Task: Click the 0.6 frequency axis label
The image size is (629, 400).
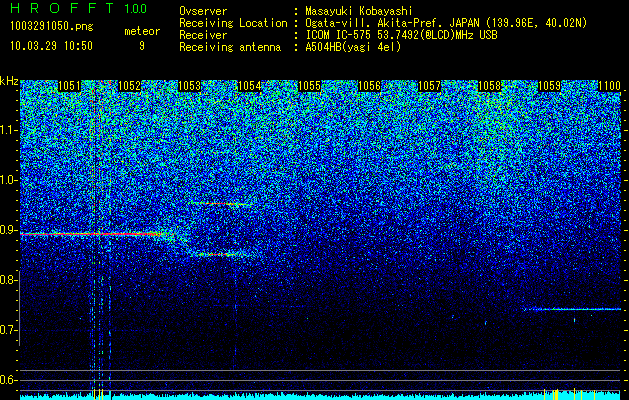Action: click(8, 380)
